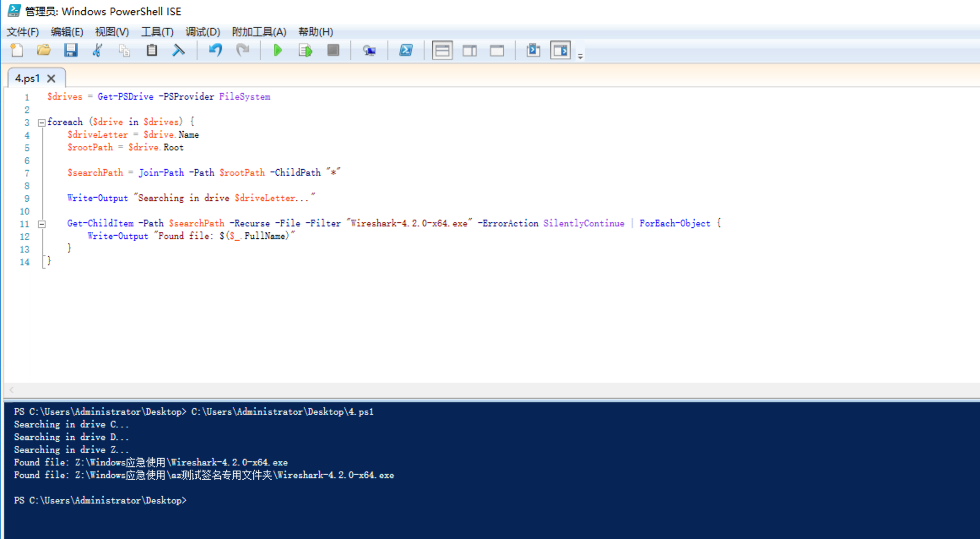Launch PowerShell.exe from toolbar icon
The width and height of the screenshot is (980, 539).
click(x=406, y=50)
